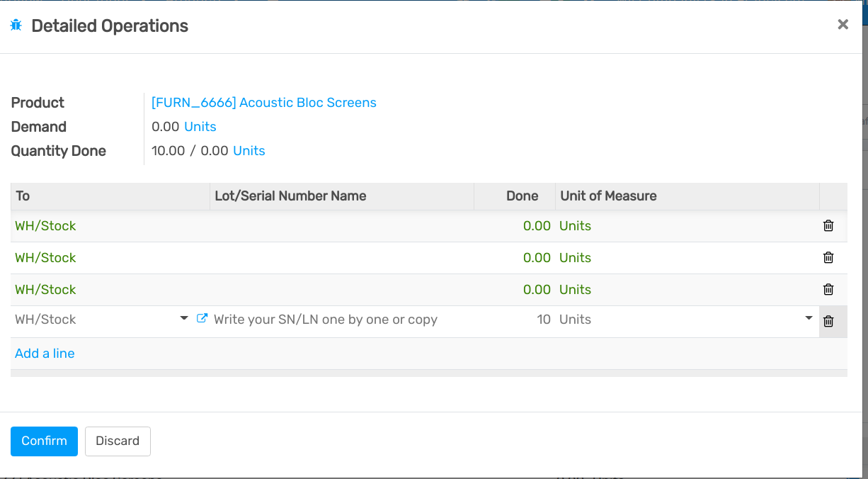Viewport: 868px width, 479px height.
Task: Open the Acoustic Bloc Screens product link
Action: (263, 103)
